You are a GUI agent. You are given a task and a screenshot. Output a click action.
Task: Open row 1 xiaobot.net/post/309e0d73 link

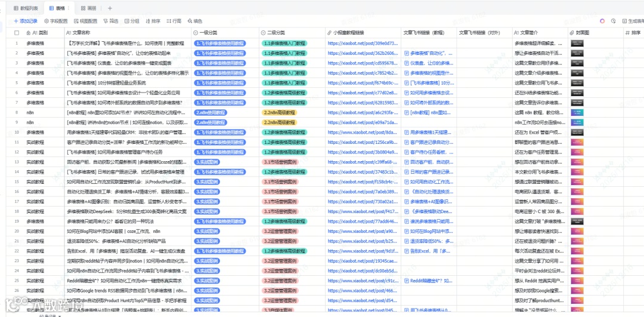coord(363,43)
